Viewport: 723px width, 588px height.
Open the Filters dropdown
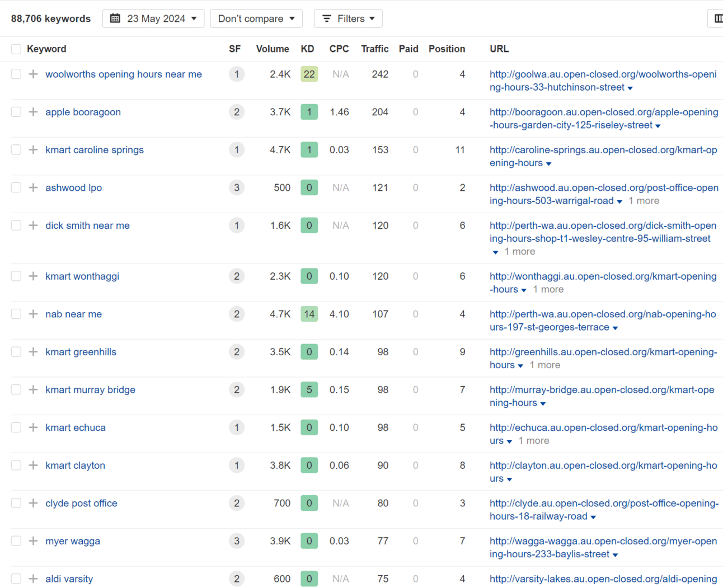(x=348, y=18)
